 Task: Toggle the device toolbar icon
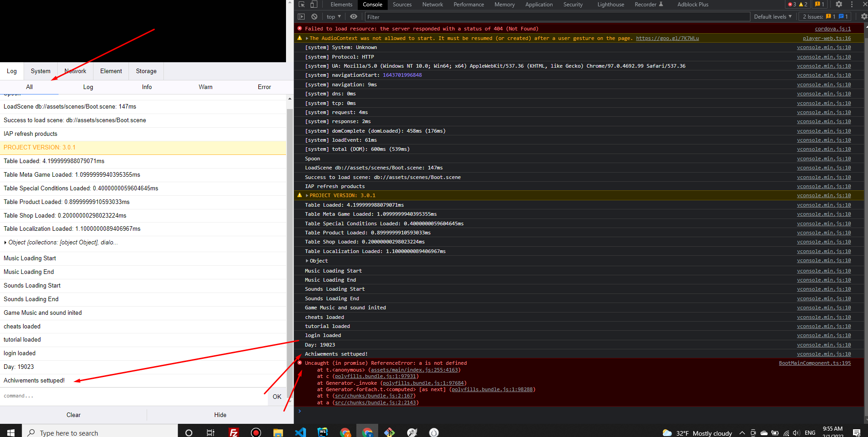(314, 5)
